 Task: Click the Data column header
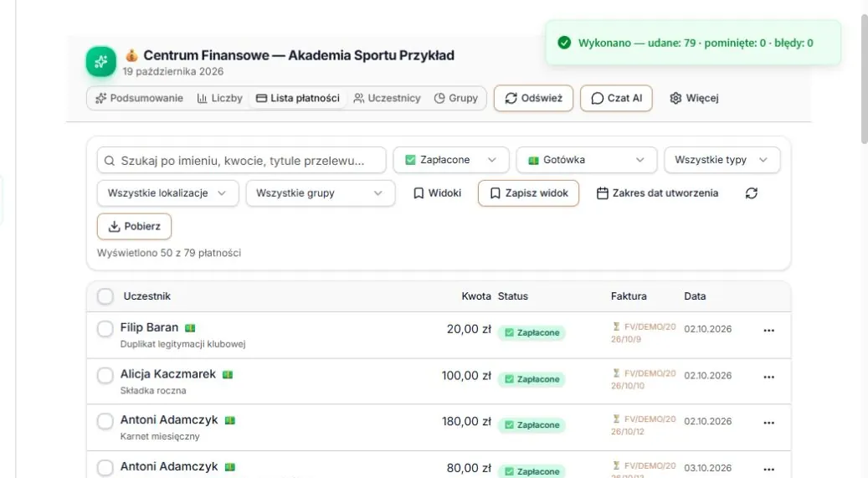(695, 296)
